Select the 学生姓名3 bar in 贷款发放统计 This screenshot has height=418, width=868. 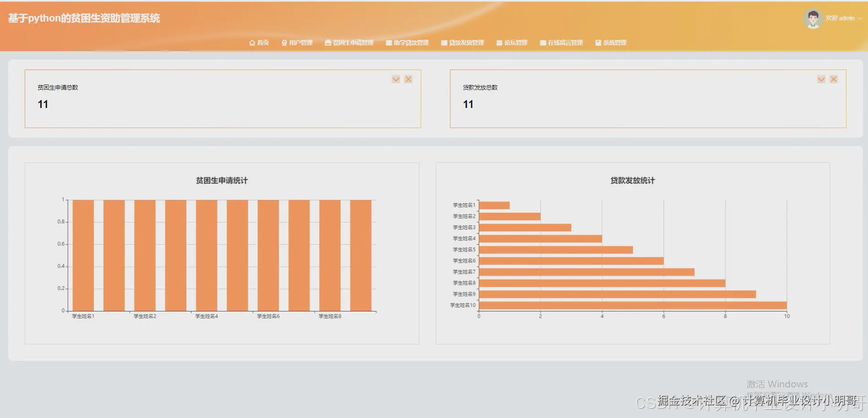pyautogui.click(x=525, y=228)
